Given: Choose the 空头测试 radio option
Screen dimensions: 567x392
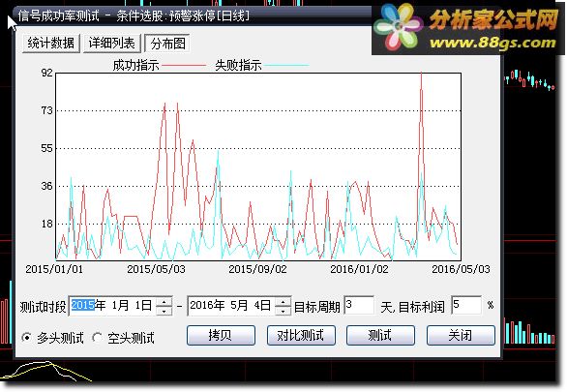Looking at the screenshot, I should pos(97,338).
